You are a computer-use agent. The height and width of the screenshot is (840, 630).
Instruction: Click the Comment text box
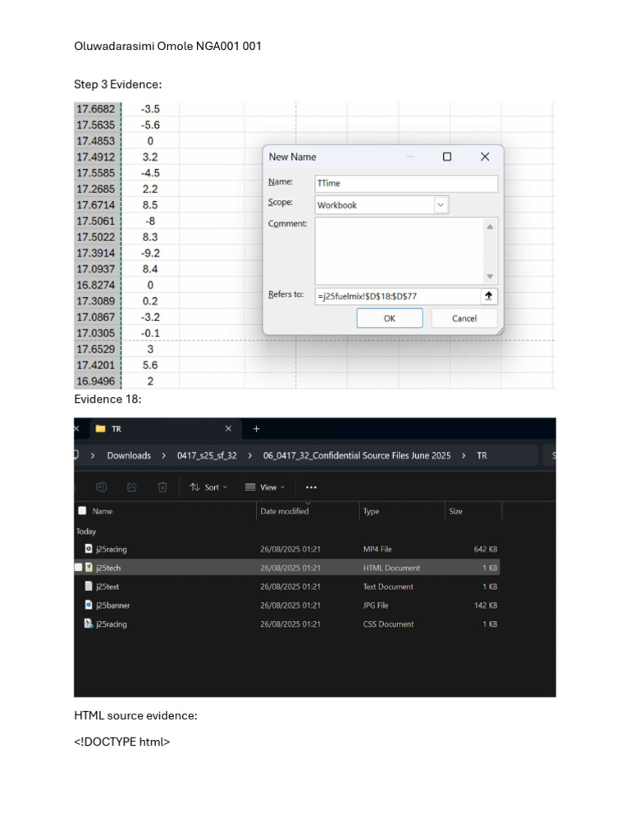pos(400,251)
